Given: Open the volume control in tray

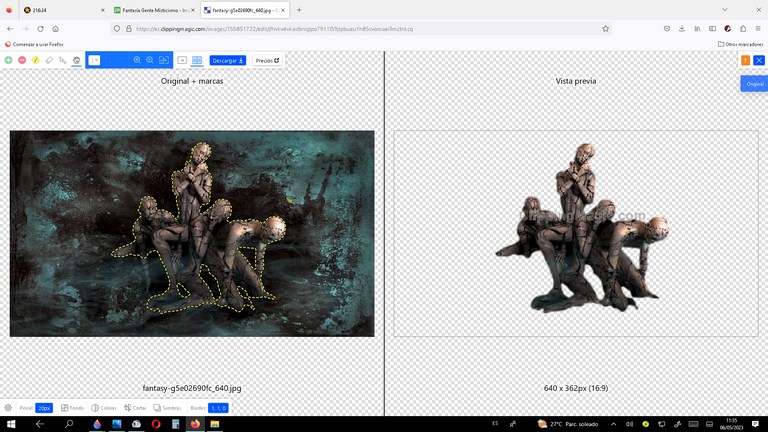Looking at the screenshot, I should (629, 424).
